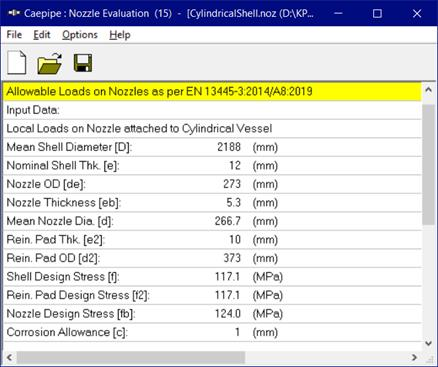This screenshot has width=438, height=367.
Task: Click the horizontal scrollbar left arrow
Action: click(x=10, y=358)
